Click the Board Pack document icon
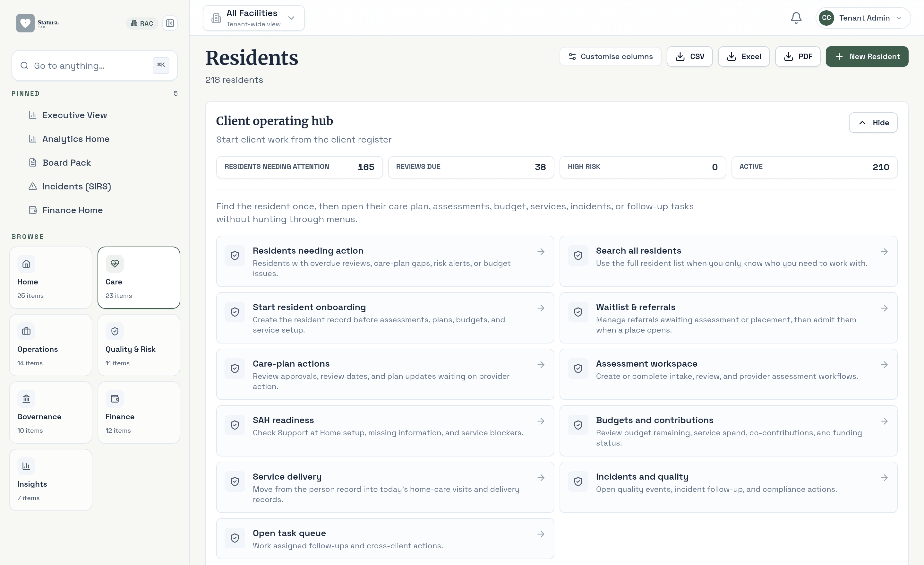This screenshot has height=565, width=924. (33, 162)
